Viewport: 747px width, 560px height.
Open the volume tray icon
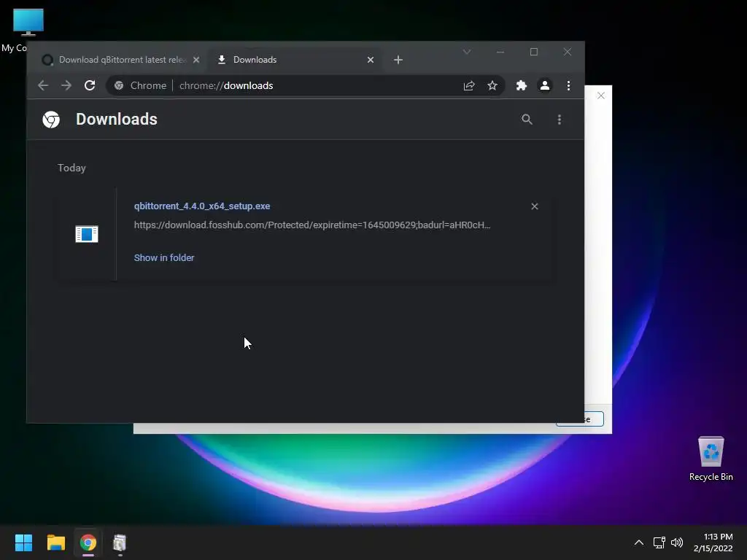point(676,542)
